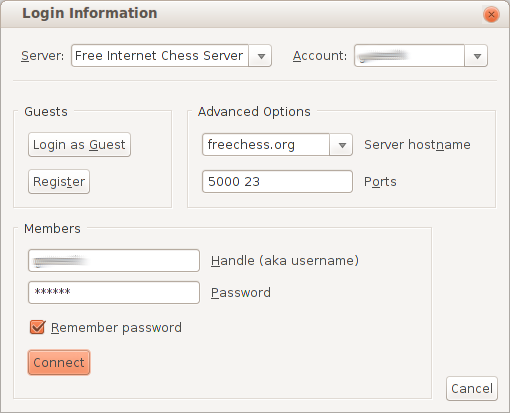Expand the server hostname dropdown arrow
The image size is (510, 413).
[x=341, y=145]
